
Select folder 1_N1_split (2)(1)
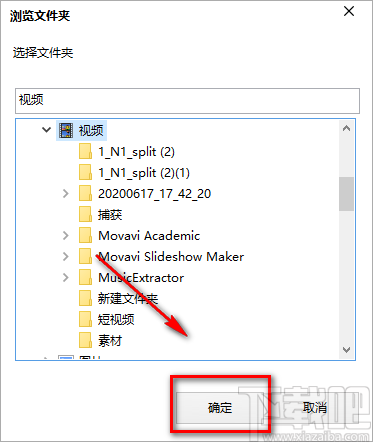pyautogui.click(x=144, y=173)
